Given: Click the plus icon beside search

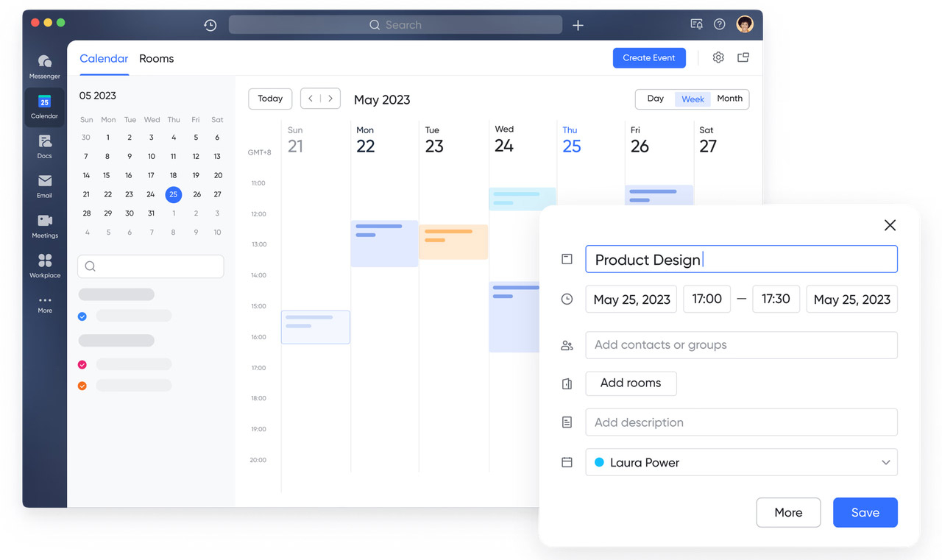Looking at the screenshot, I should 578,25.
